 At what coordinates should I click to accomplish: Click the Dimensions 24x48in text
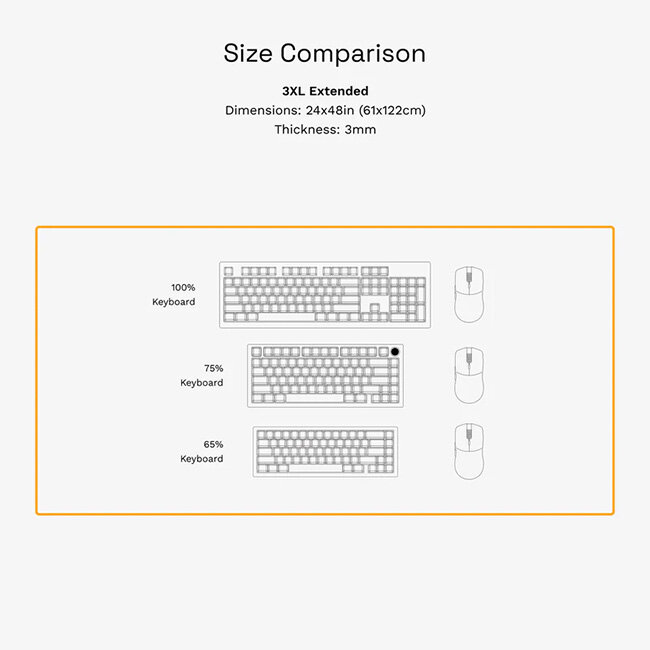click(325, 110)
